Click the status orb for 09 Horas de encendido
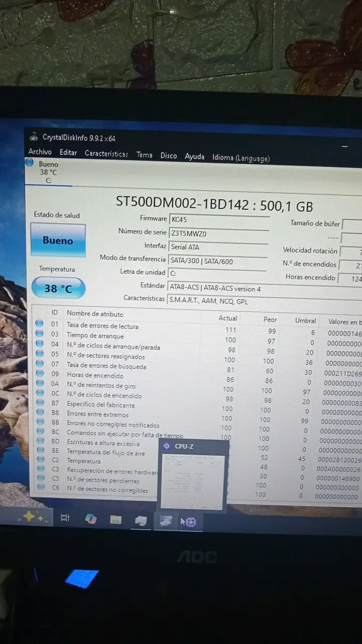The height and width of the screenshot is (644, 362). point(40,373)
